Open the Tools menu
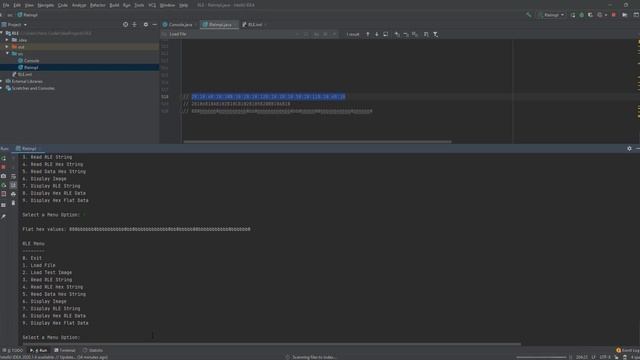Screen dimensions: 640x360 pyautogui.click(x=139, y=5)
